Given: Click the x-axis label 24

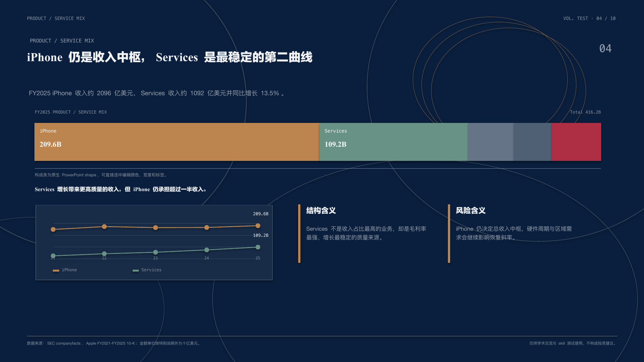Looking at the screenshot, I should point(207,258).
